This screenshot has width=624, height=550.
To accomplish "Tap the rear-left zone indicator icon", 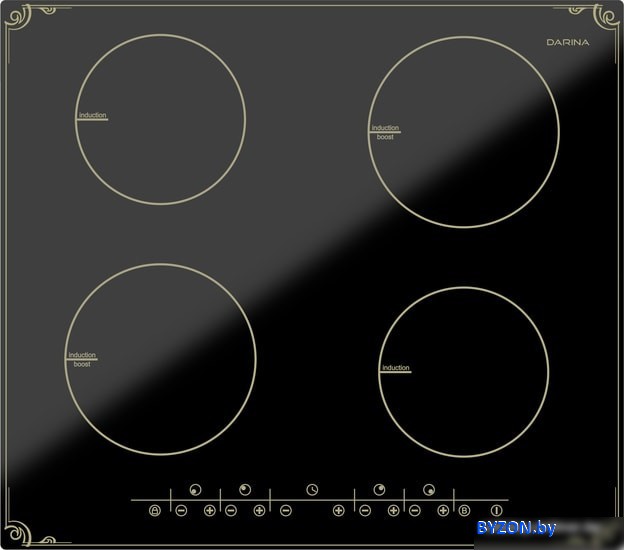I will pyautogui.click(x=245, y=490).
